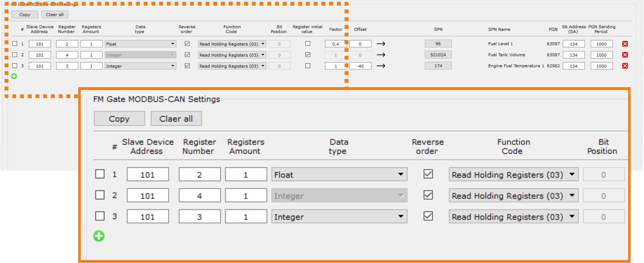Viewport: 644px width, 263px height.
Task: Edit the PGN Sending Period 1000 for Fuel Tank Volume
Action: pos(601,55)
